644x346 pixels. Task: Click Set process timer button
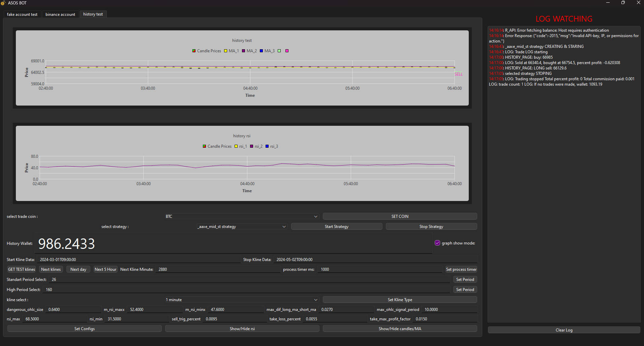tap(461, 269)
